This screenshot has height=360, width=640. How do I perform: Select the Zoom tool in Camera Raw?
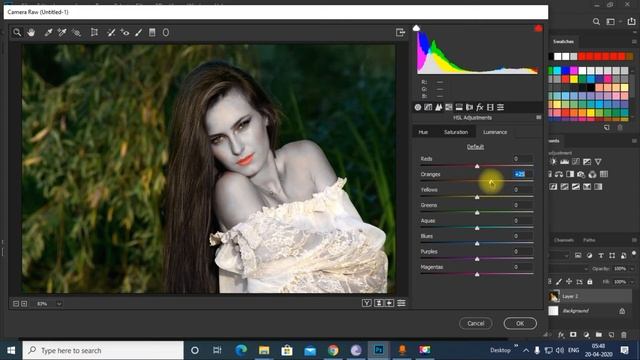pyautogui.click(x=17, y=32)
